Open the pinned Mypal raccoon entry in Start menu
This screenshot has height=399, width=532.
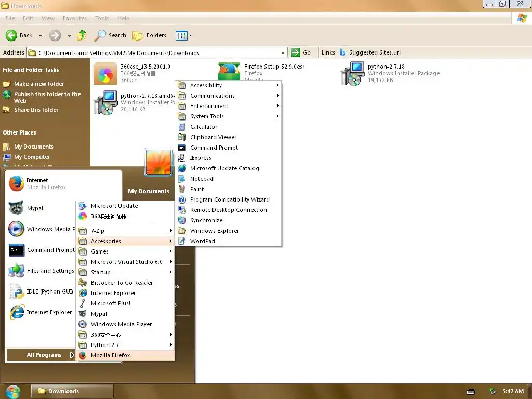[x=41, y=208]
